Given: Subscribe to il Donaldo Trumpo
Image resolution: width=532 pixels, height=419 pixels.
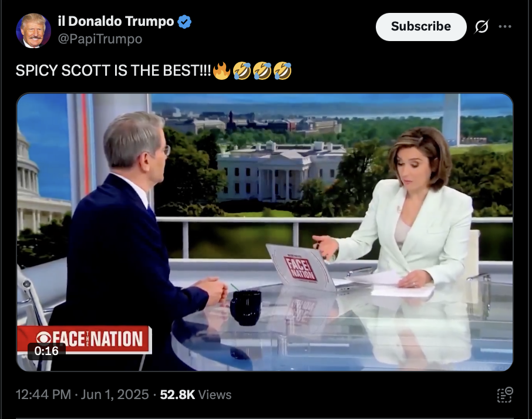Looking at the screenshot, I should coord(420,27).
